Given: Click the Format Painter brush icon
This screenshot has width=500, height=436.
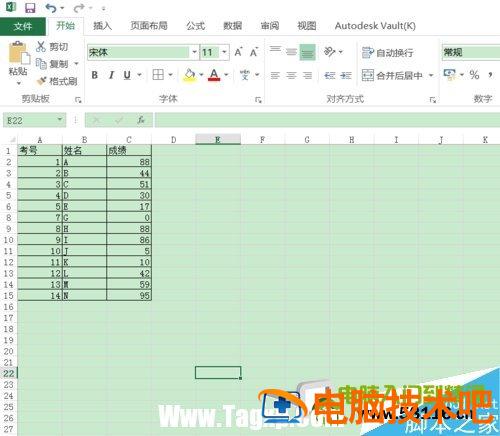Looking at the screenshot, I should (41, 81).
